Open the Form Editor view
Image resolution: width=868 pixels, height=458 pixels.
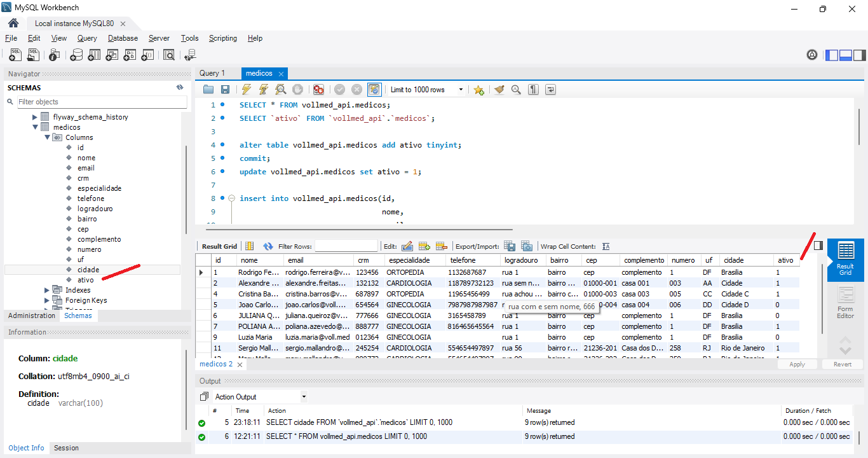click(x=845, y=303)
